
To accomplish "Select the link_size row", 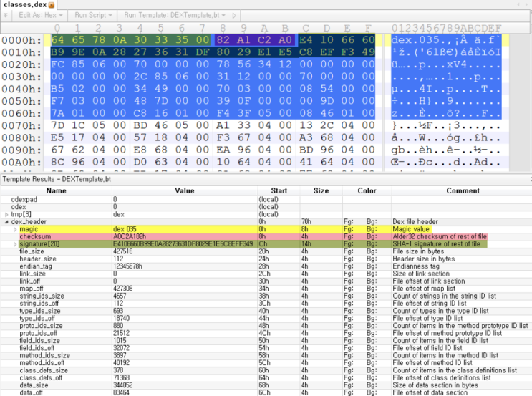I will click(266, 274).
